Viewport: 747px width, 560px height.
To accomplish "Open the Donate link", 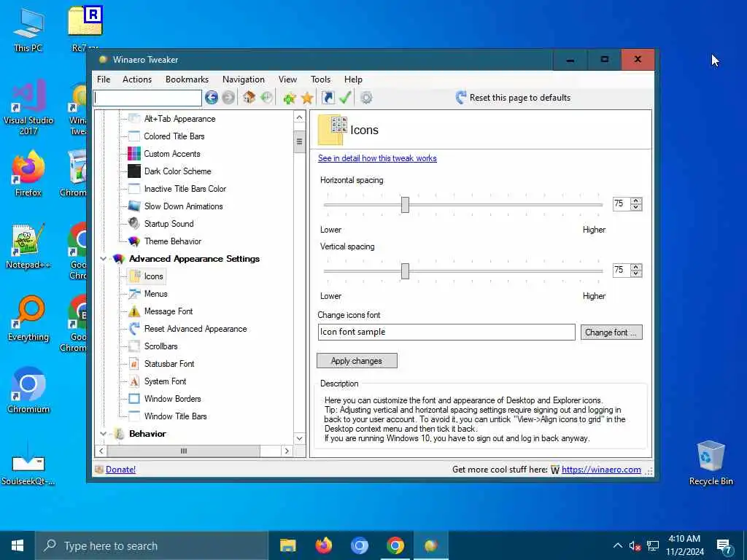I will pyautogui.click(x=120, y=470).
